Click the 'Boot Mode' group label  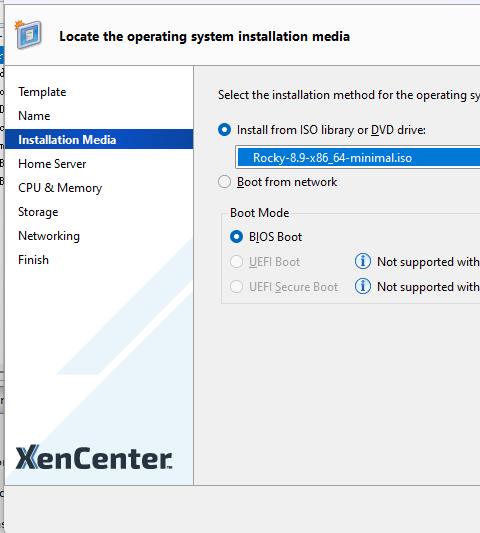[x=260, y=213]
